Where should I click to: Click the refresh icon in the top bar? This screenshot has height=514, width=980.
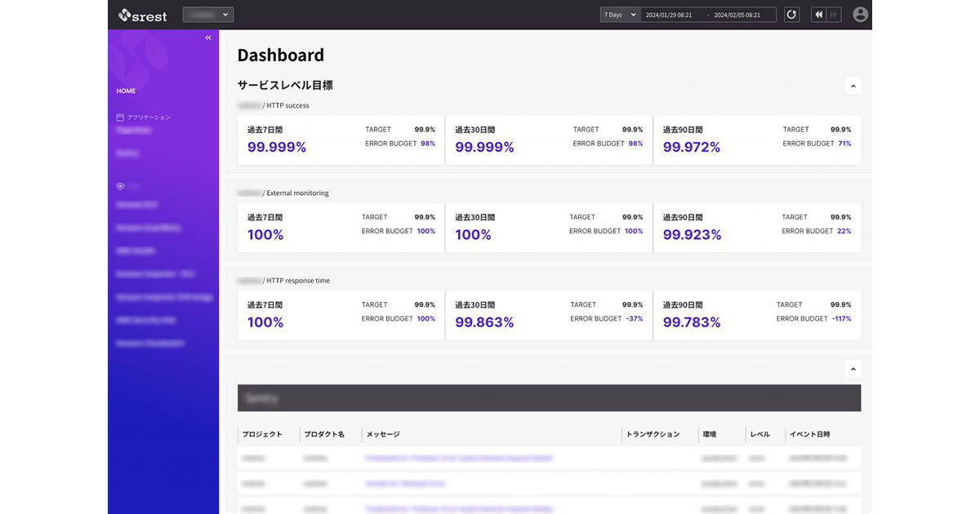pyautogui.click(x=791, y=14)
